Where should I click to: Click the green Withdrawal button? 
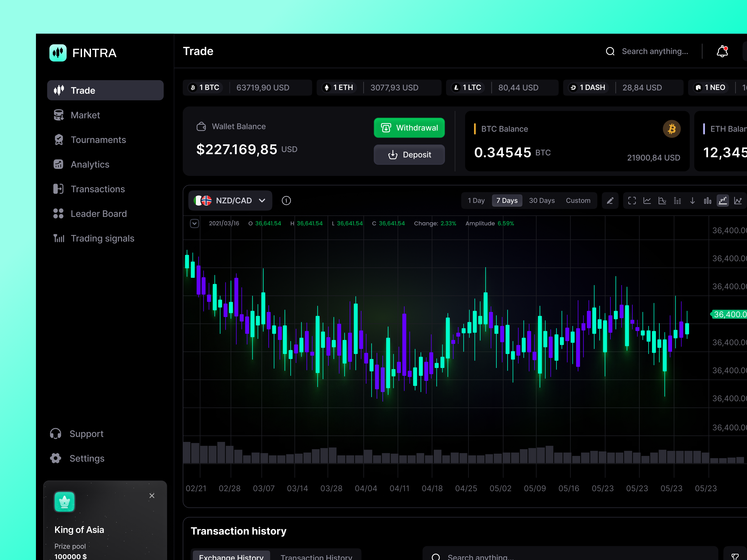point(409,128)
